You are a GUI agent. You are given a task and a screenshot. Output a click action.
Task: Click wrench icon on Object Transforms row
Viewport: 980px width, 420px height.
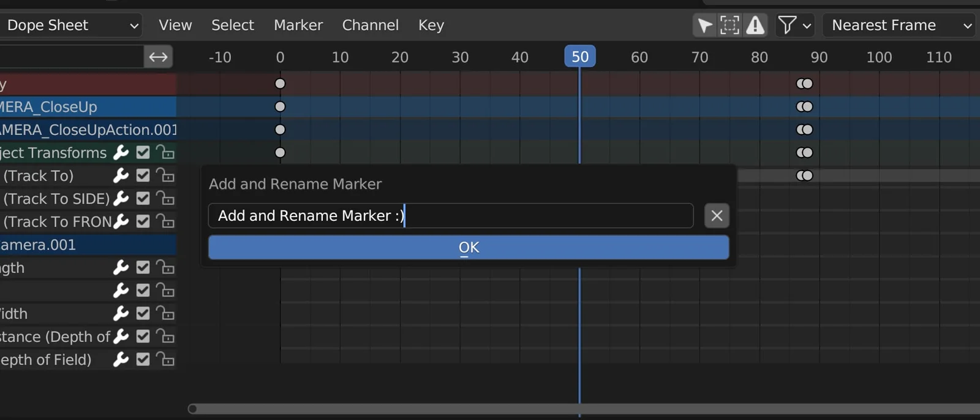121,153
